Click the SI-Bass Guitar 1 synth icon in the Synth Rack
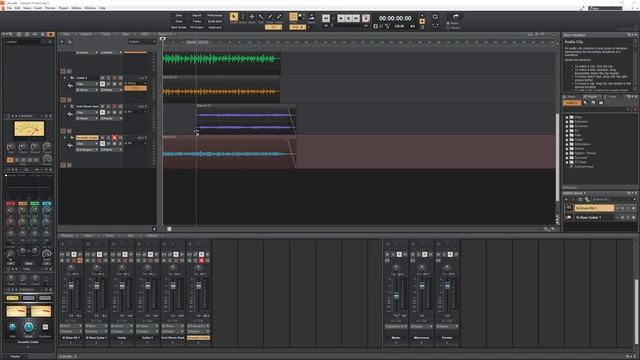 [x=569, y=217]
